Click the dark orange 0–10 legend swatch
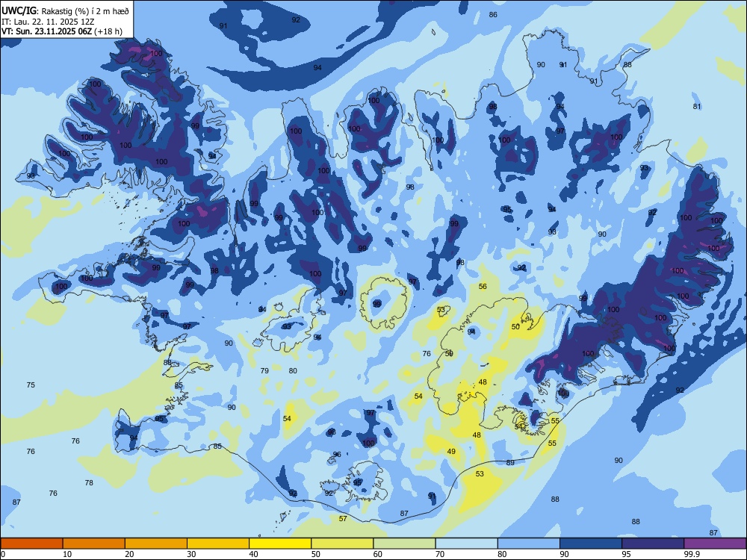 (x=31, y=544)
